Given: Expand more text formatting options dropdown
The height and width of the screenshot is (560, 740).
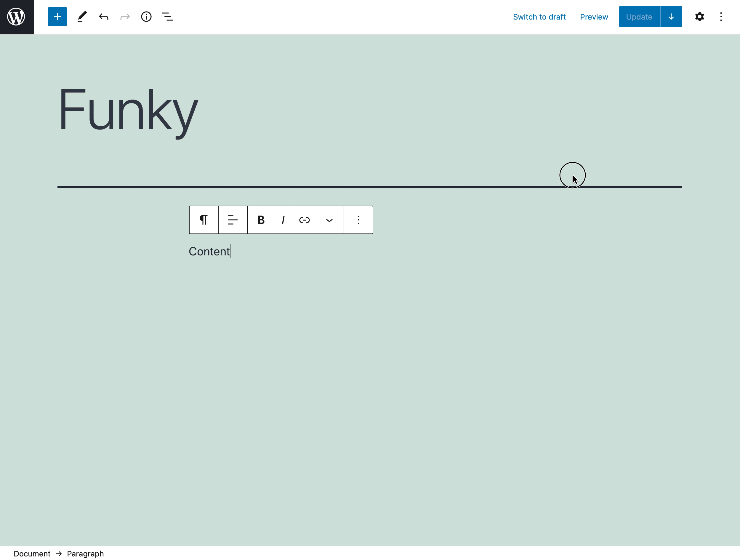Looking at the screenshot, I should click(x=329, y=220).
